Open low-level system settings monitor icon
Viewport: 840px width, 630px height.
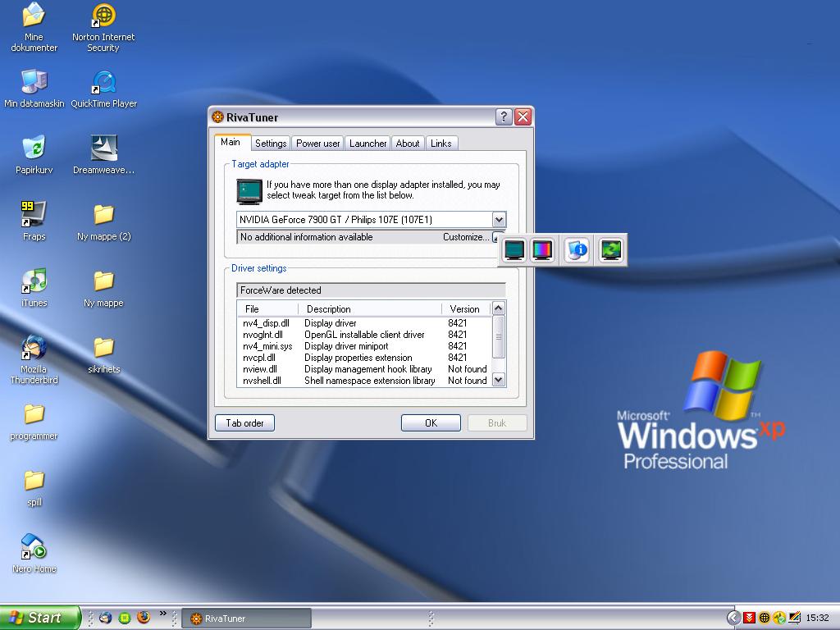[514, 250]
